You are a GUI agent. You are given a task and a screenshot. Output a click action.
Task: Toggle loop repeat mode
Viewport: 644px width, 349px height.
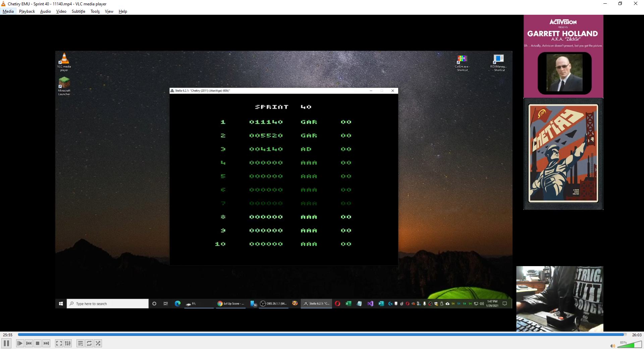point(89,343)
